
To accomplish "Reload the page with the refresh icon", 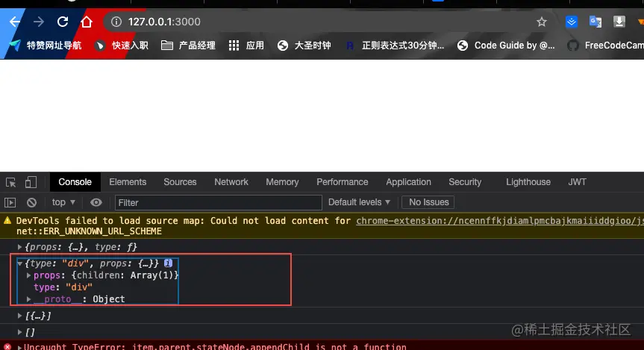I will click(63, 22).
